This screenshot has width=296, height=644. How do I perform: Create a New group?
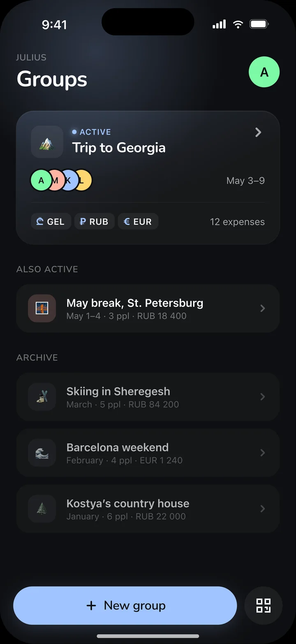125,605
